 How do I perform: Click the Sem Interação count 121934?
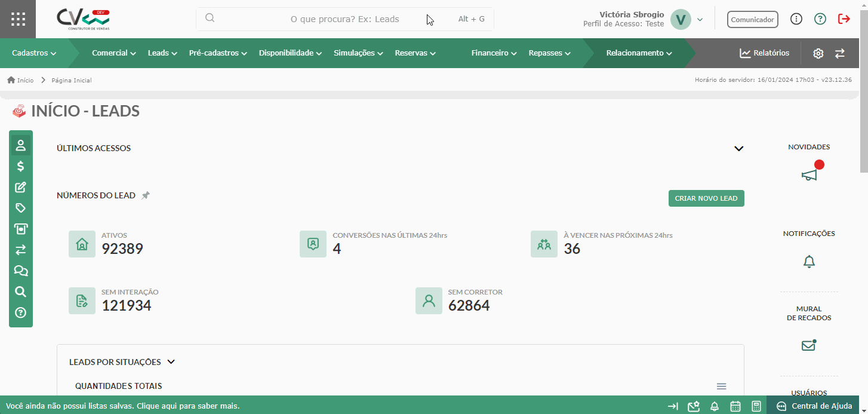click(x=127, y=305)
